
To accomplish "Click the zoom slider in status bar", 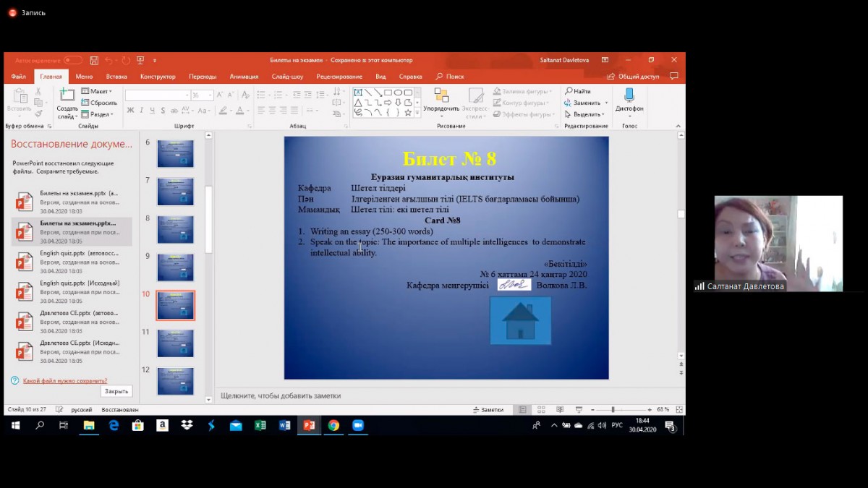I will pos(613,410).
